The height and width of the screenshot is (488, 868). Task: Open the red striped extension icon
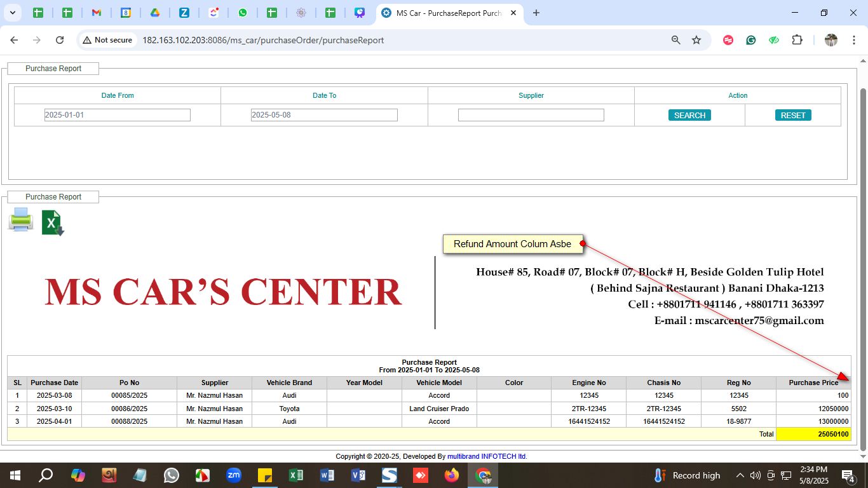point(728,40)
